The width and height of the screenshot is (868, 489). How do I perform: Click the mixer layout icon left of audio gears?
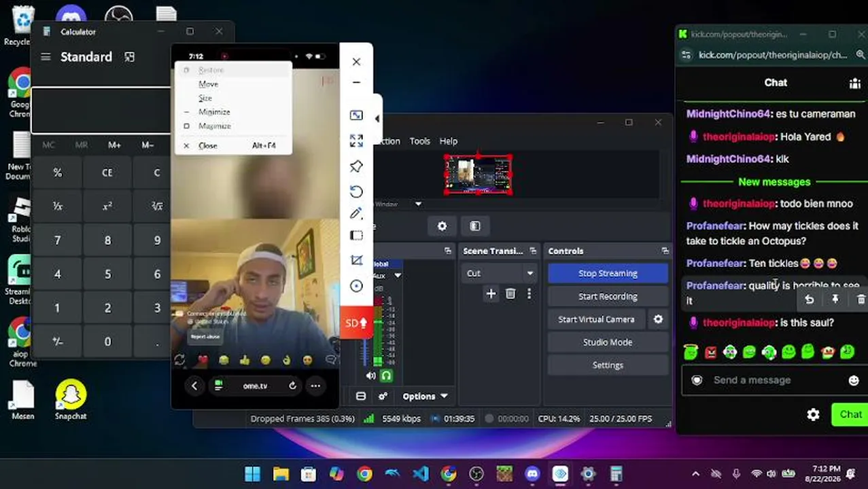tap(361, 396)
